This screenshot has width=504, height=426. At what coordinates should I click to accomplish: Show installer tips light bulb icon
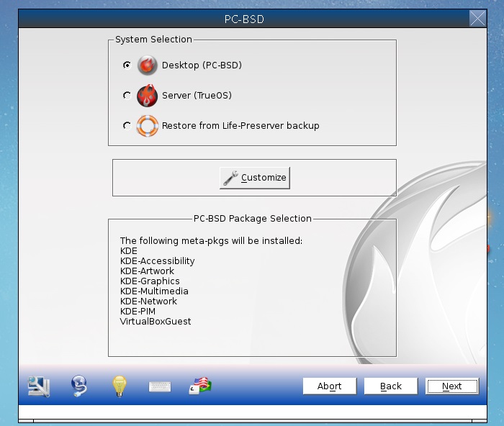(x=120, y=386)
